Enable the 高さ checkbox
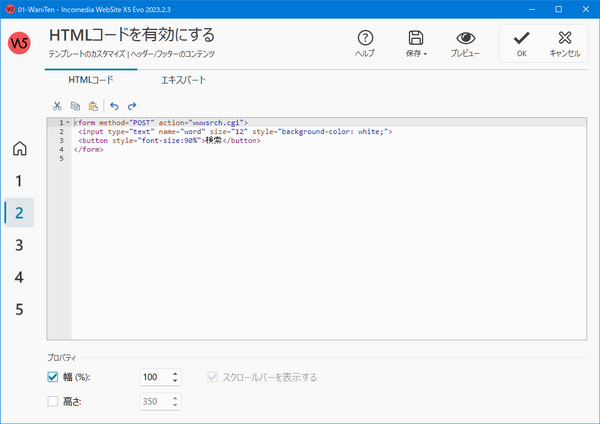This screenshot has width=600, height=424. pyautogui.click(x=53, y=401)
